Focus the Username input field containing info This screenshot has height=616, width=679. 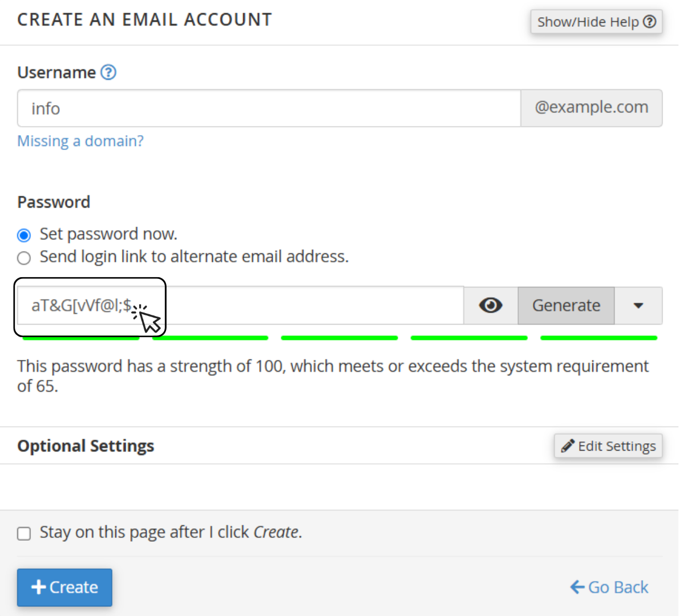[269, 108]
